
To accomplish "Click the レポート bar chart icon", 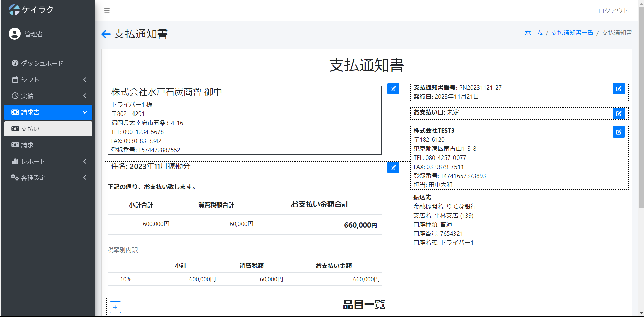I will click(x=15, y=161).
